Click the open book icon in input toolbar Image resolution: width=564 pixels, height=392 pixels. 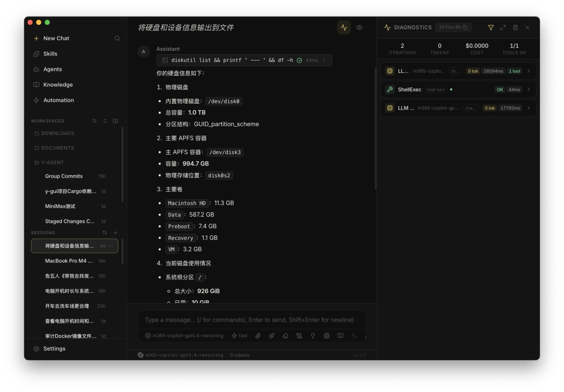coord(340,336)
